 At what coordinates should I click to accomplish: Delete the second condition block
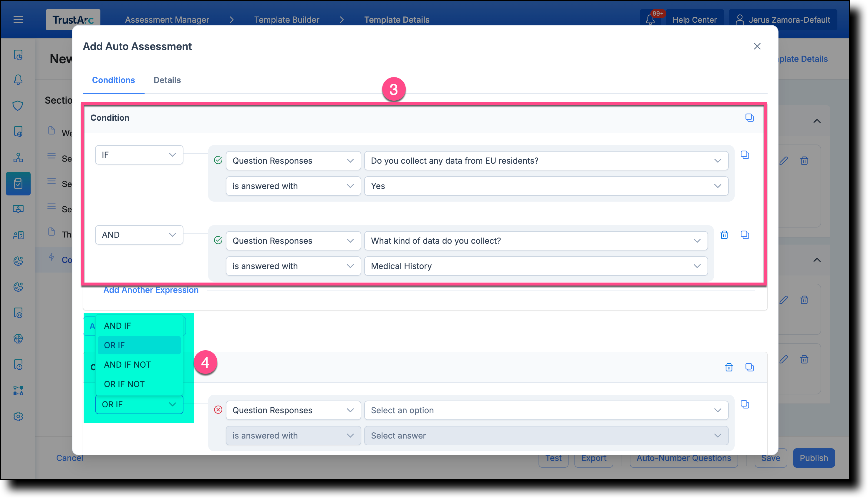729,367
